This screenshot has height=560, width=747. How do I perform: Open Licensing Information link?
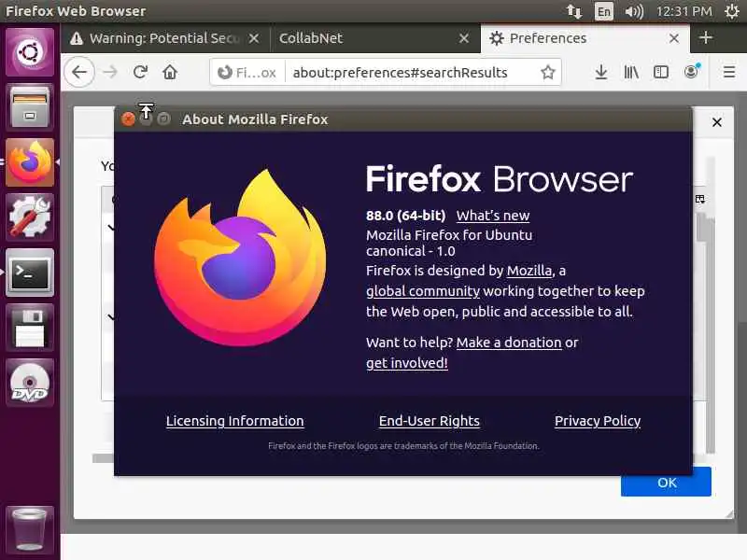235,421
